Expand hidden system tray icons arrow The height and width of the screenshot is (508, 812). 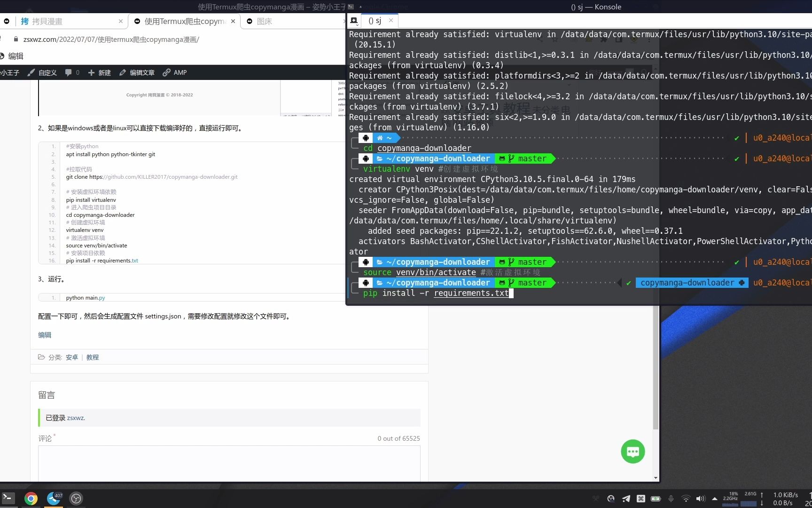[x=715, y=499]
